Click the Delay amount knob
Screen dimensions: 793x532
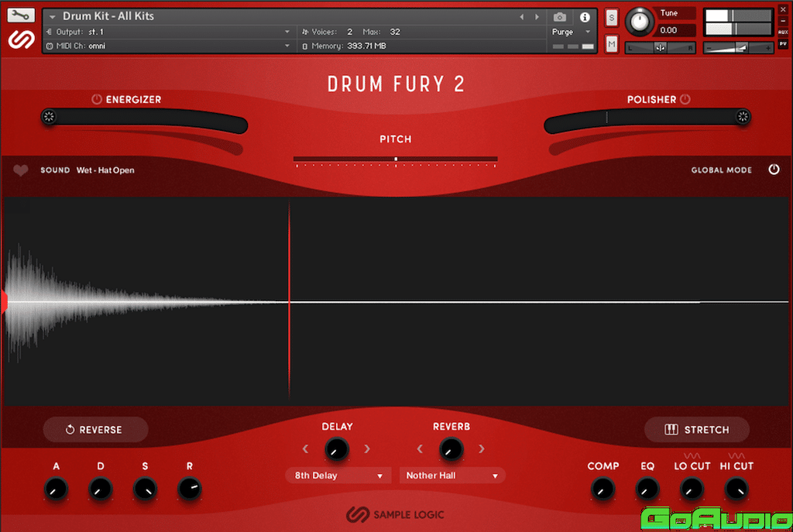(336, 449)
